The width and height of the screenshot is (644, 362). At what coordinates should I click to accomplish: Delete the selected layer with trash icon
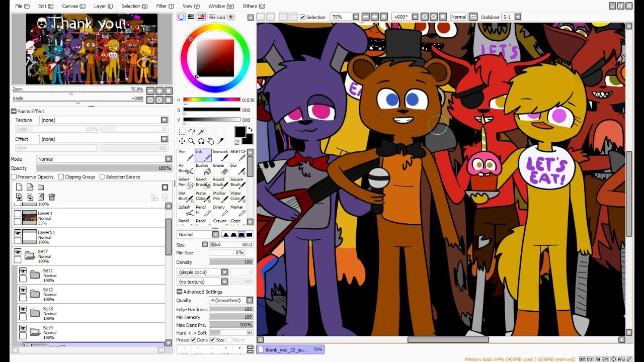tap(51, 197)
